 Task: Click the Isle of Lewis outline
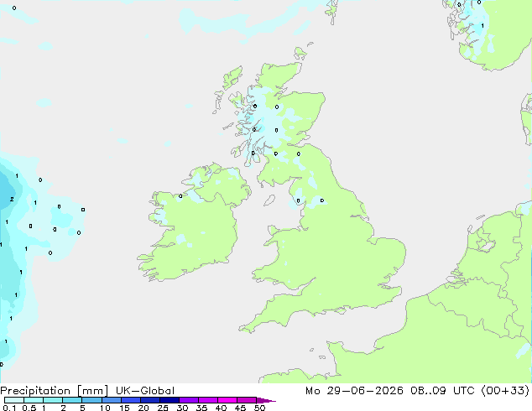tap(232, 78)
